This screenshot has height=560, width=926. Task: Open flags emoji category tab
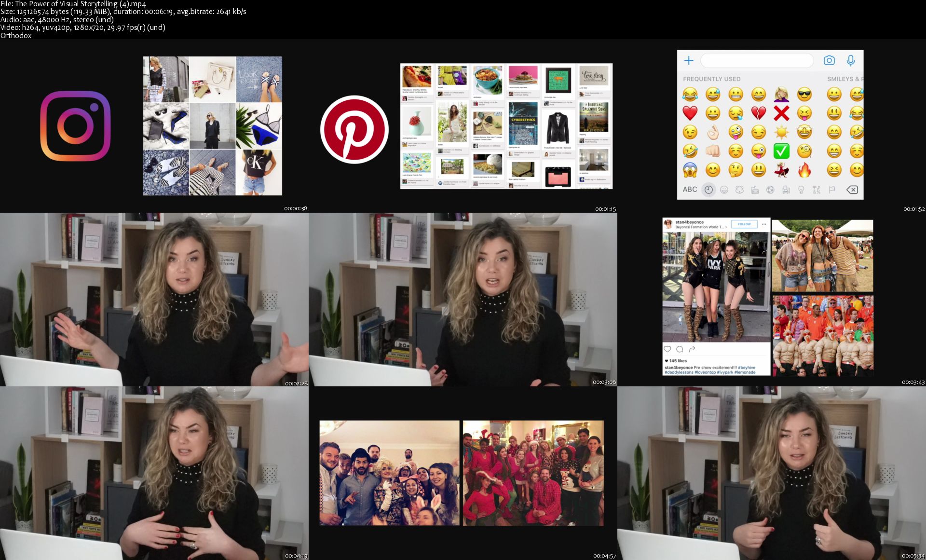832,190
